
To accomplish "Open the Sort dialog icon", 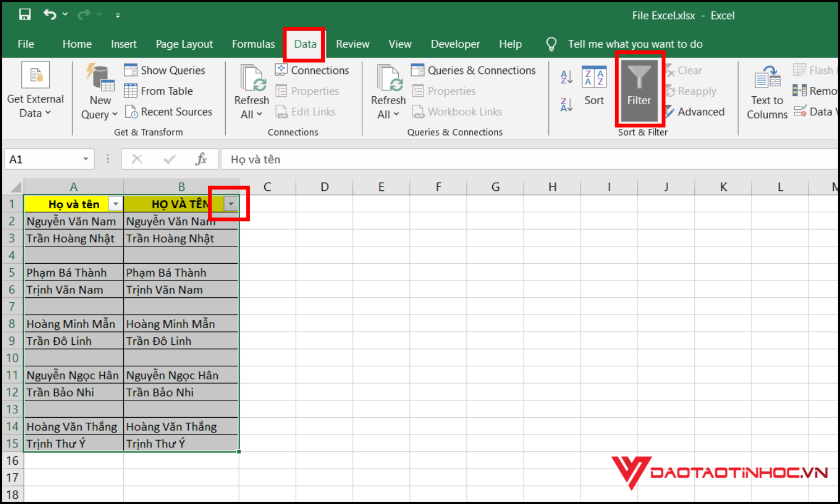I will 594,77.
